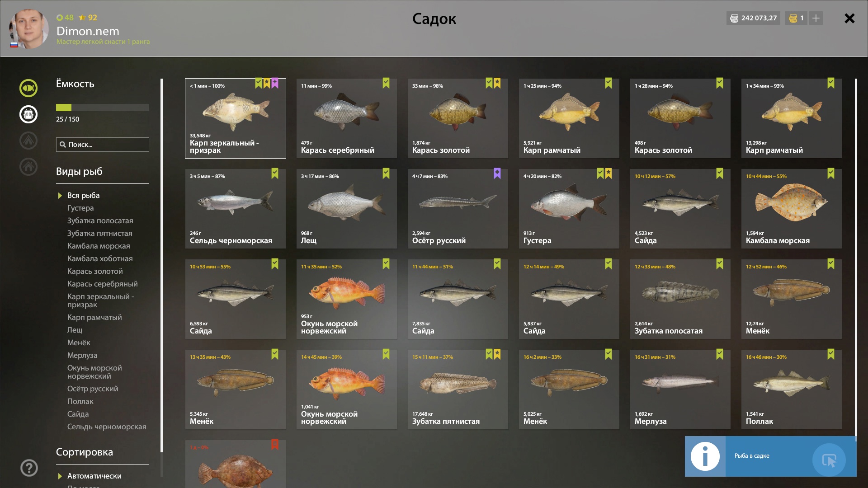Image resolution: width=868 pixels, height=488 pixels.
Task: Click the plus icon to add gold
Action: point(816,18)
